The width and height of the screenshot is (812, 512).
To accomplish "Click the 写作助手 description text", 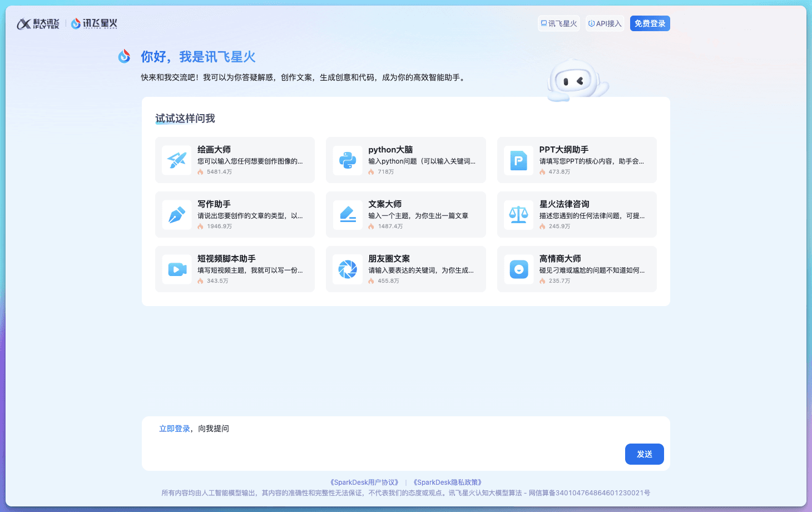I will (x=250, y=216).
